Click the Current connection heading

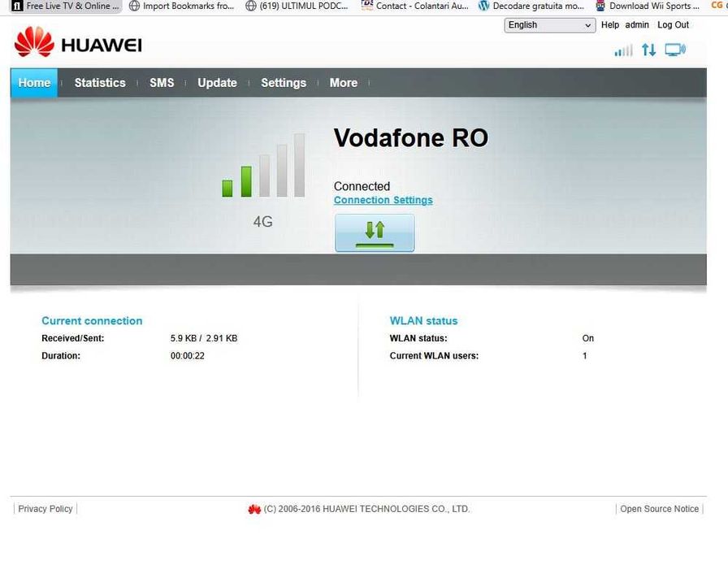[x=92, y=321]
